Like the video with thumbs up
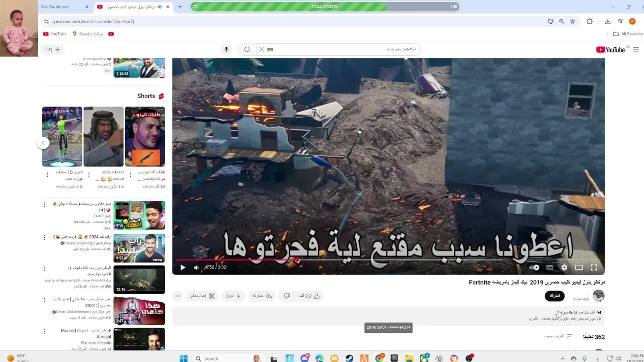Viewport: 644px width, 362px height. point(309,296)
